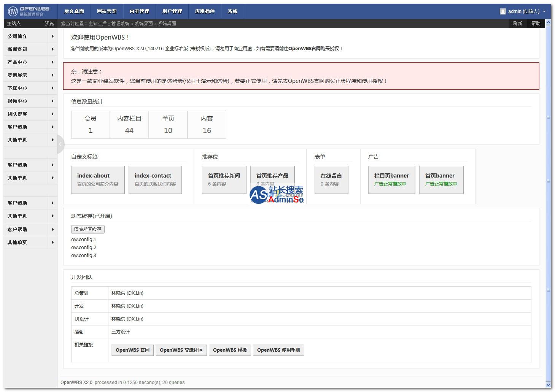Viewport: 555px width, 392px height.
Task: Click the scrollbar down arrow
Action: point(548,385)
